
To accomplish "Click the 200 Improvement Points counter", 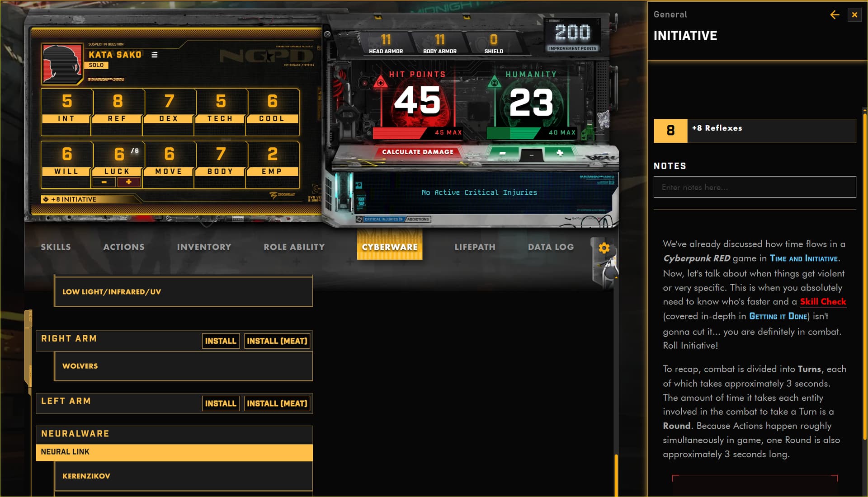I will [572, 35].
